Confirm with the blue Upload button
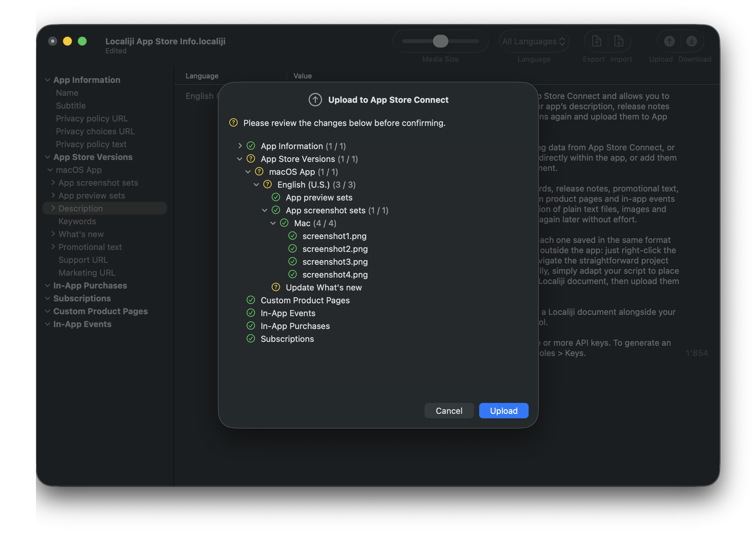The width and height of the screenshot is (756, 534). [504, 411]
